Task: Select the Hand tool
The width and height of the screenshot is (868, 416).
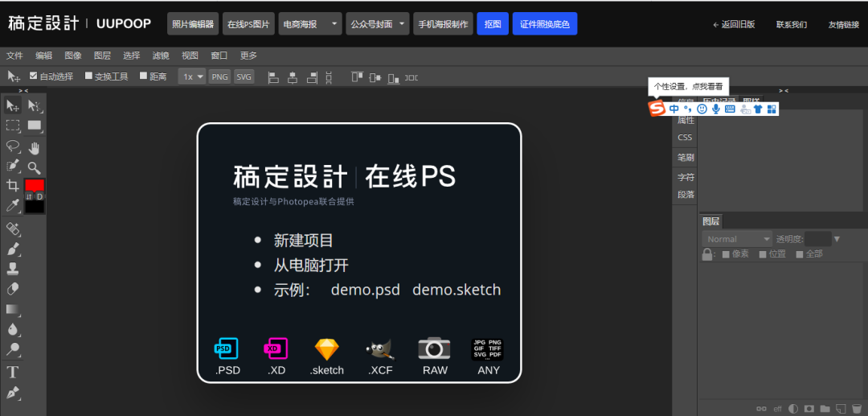Action: pos(35,148)
